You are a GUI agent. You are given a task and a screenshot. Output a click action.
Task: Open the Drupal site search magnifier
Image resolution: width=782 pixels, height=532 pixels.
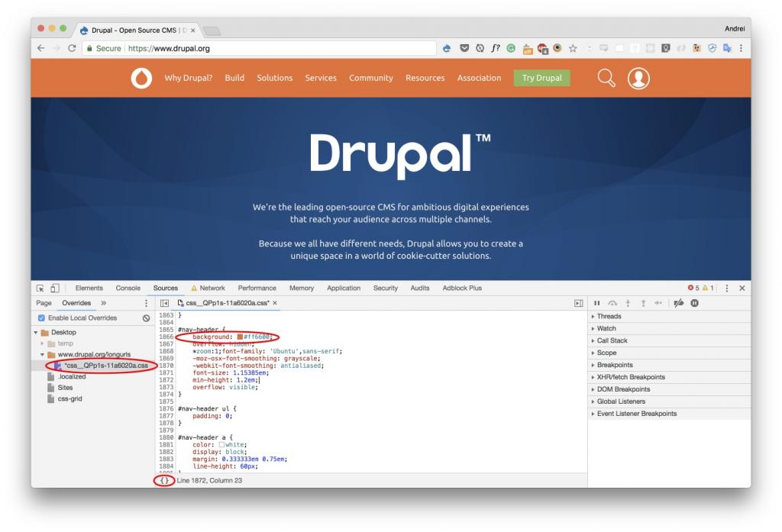point(606,79)
